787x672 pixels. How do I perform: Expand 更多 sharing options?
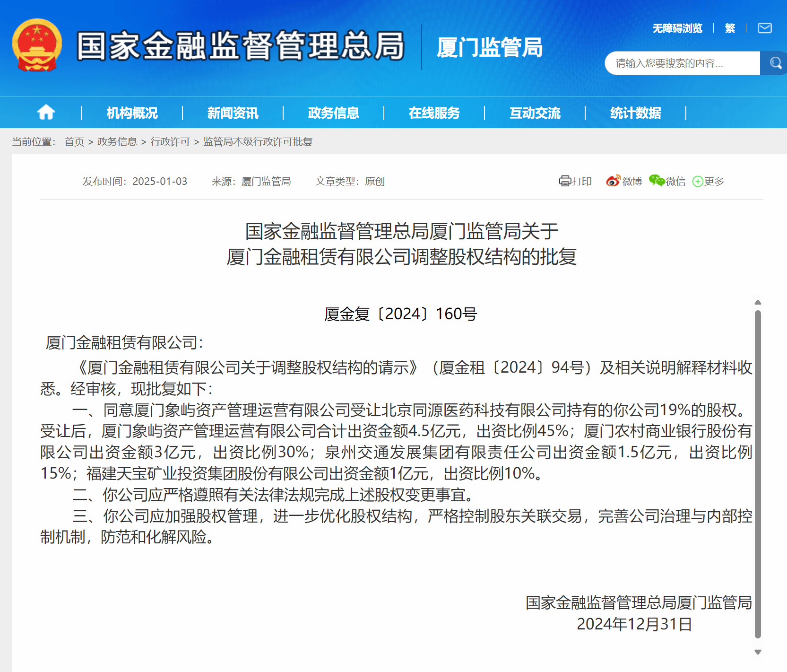708,181
